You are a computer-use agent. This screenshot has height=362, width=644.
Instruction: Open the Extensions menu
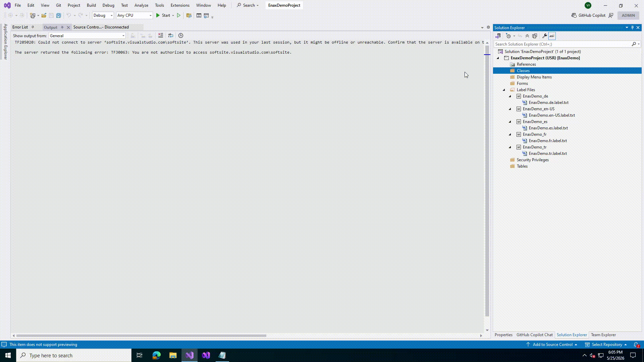pos(180,5)
